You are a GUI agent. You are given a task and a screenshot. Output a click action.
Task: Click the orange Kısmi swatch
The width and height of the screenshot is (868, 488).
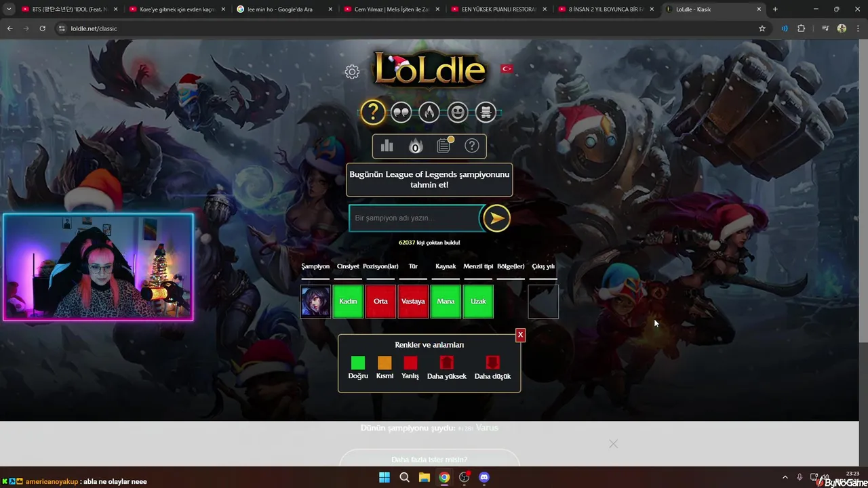[384, 363]
